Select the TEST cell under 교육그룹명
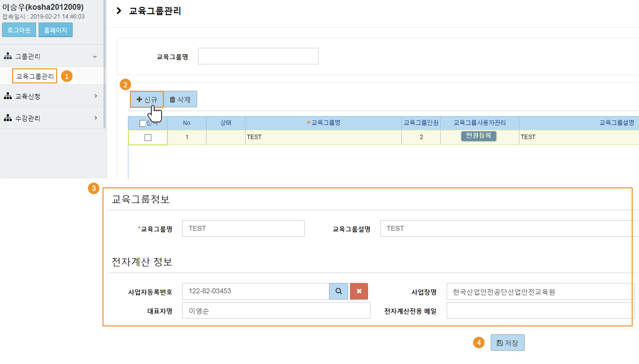 pos(323,137)
